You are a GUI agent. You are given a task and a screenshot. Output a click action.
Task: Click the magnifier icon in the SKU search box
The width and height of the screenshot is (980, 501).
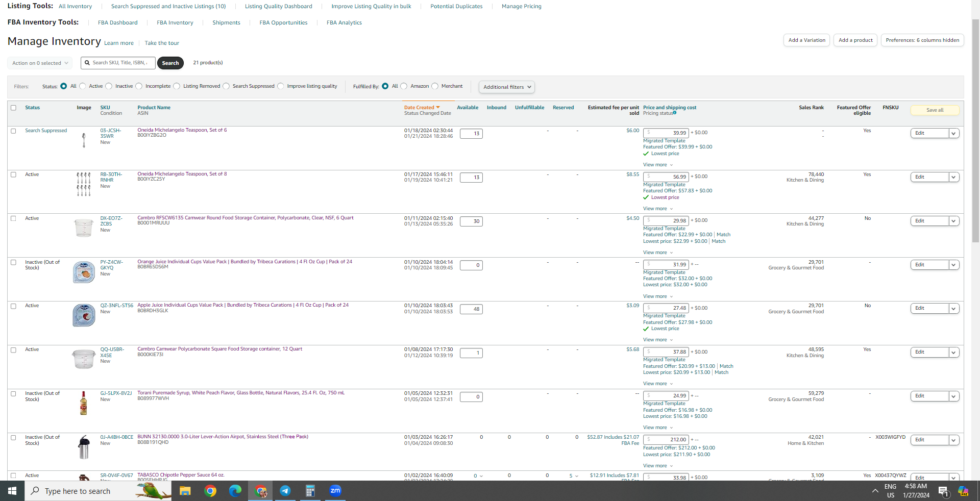tap(87, 63)
